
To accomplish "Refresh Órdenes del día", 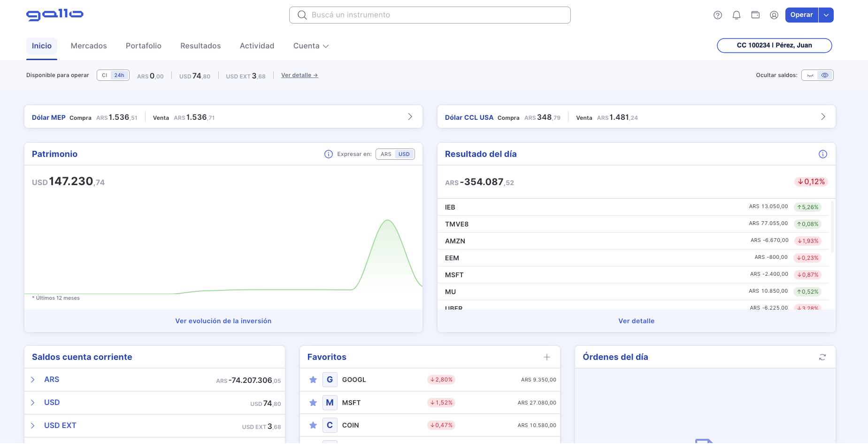I will coord(822,357).
